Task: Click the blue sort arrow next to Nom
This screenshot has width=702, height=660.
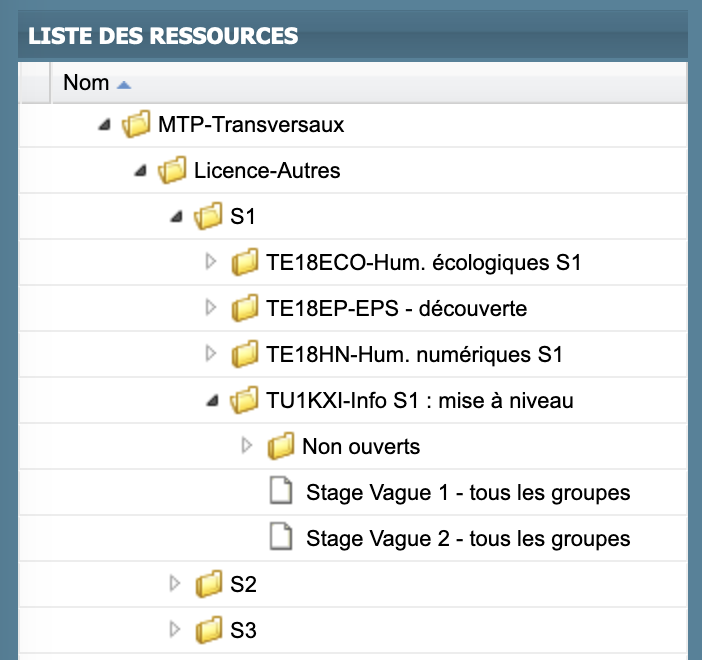Action: pyautogui.click(x=124, y=85)
